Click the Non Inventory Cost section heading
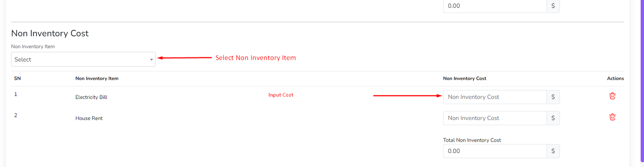 [x=50, y=33]
